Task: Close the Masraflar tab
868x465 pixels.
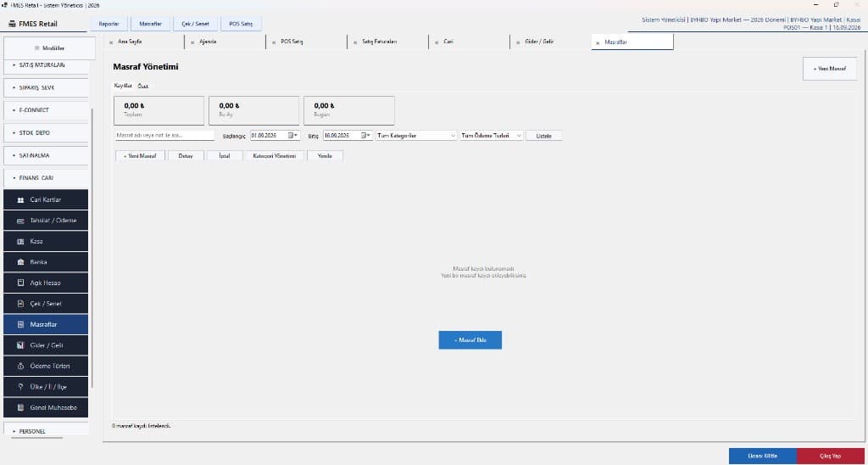Action: (598, 42)
